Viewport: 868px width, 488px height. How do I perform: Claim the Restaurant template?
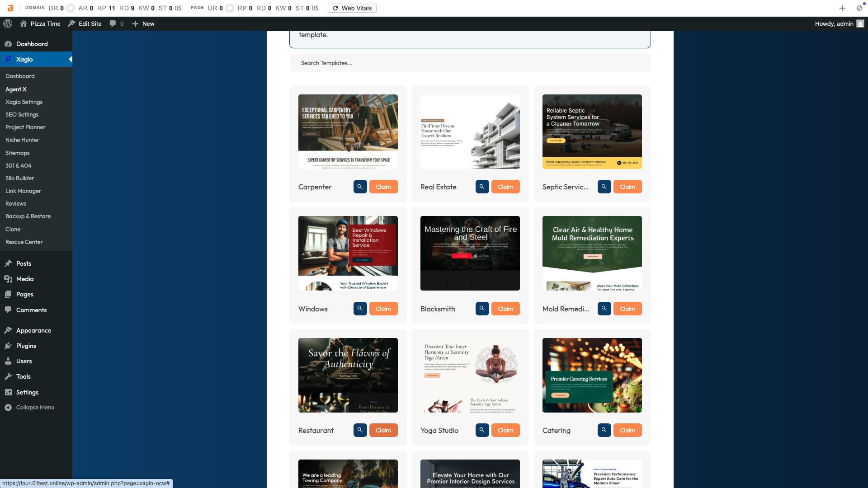coord(383,430)
